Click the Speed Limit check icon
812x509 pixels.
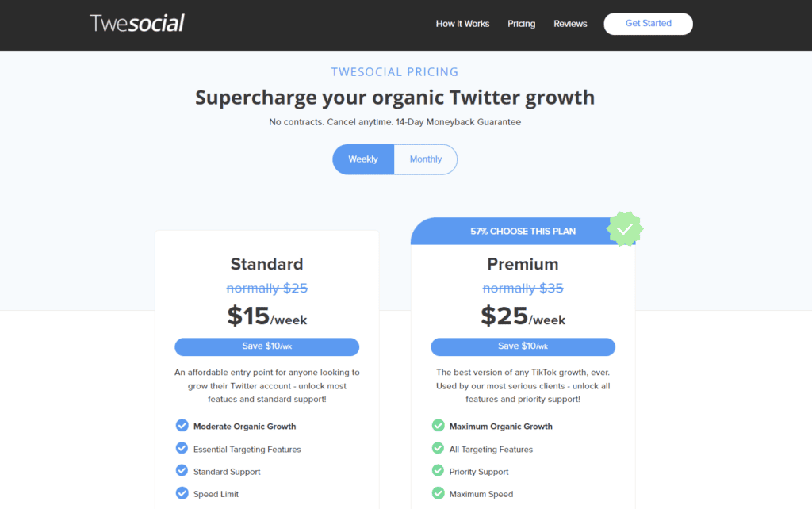pos(182,493)
